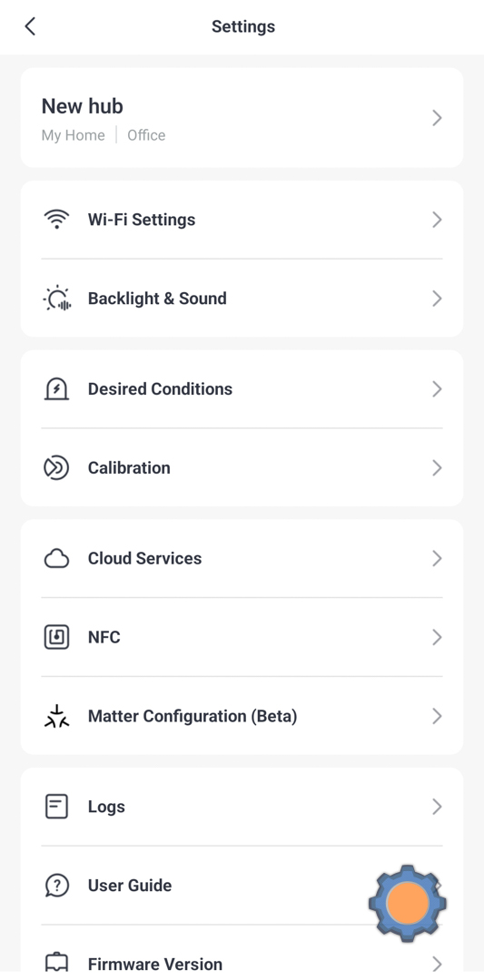Tap the Cloud Services cloud icon
The image size is (484, 980).
(56, 558)
